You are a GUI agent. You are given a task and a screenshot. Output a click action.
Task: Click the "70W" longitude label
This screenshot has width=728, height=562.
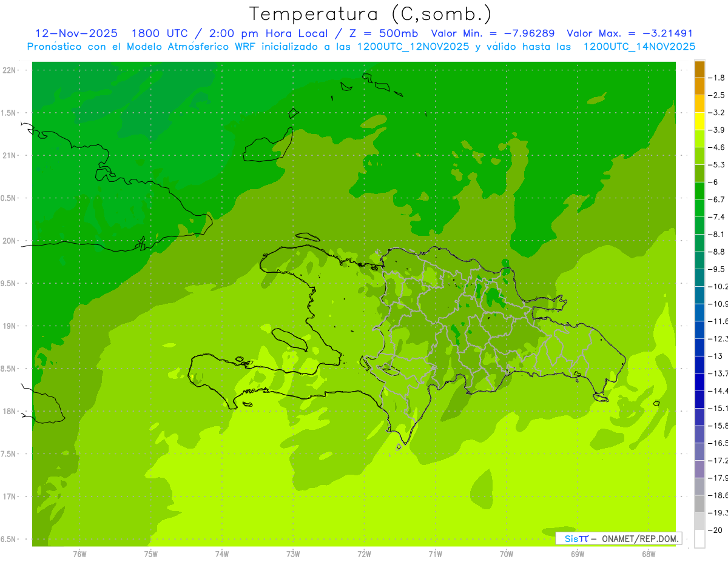tap(507, 554)
